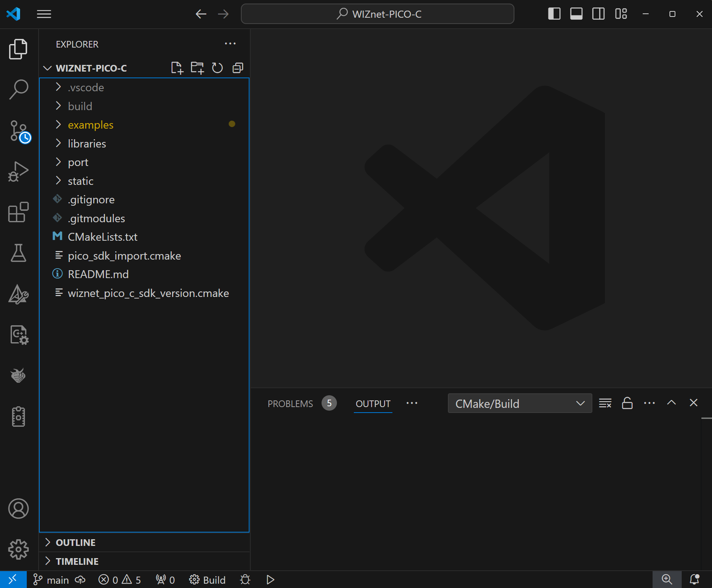Click the ports forwarded indicator showing 0
This screenshot has width=712, height=588.
tap(165, 580)
